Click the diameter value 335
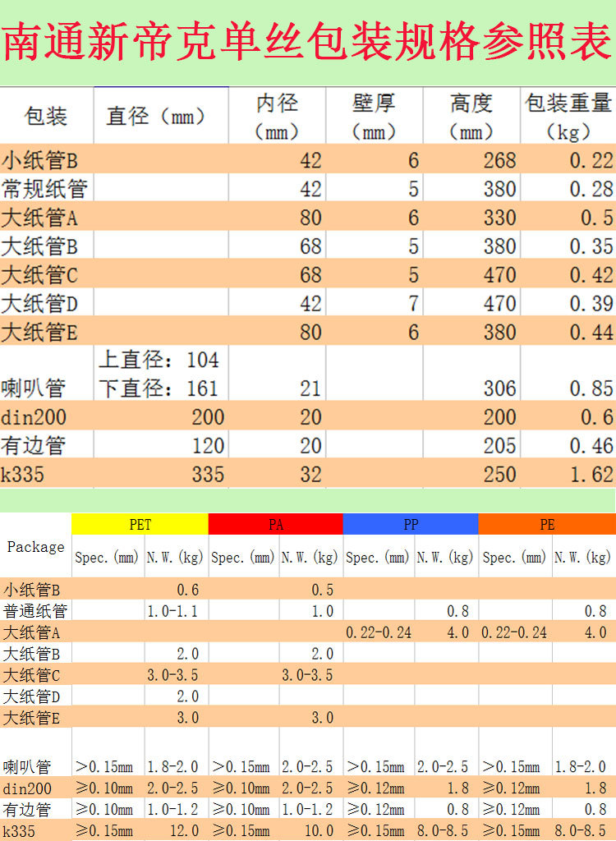 208,474
